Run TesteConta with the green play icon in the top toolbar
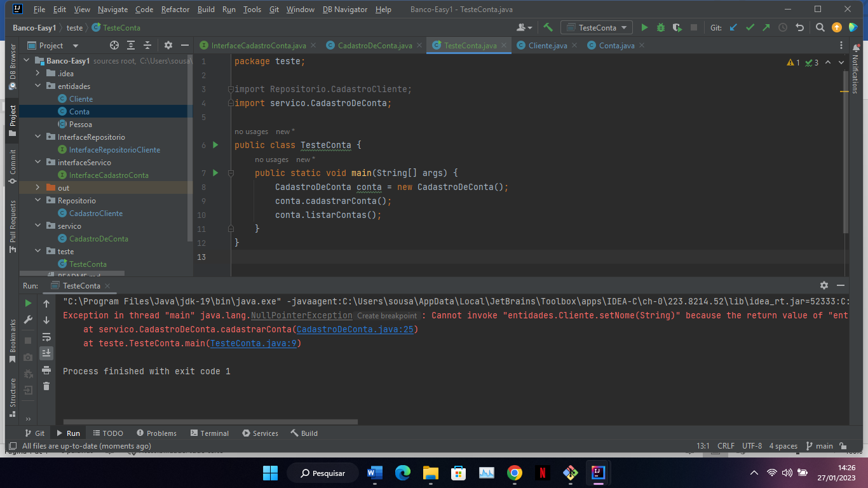 [644, 28]
